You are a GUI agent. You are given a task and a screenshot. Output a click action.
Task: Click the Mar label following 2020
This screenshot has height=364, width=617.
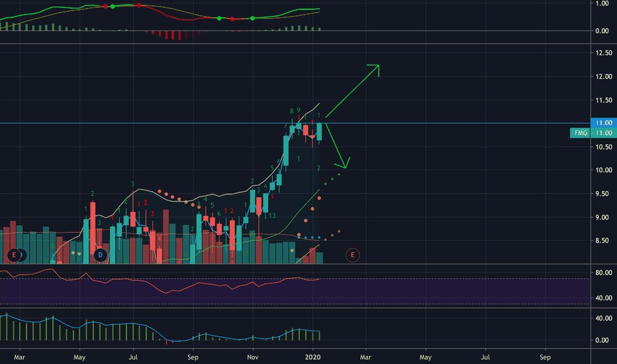click(365, 357)
